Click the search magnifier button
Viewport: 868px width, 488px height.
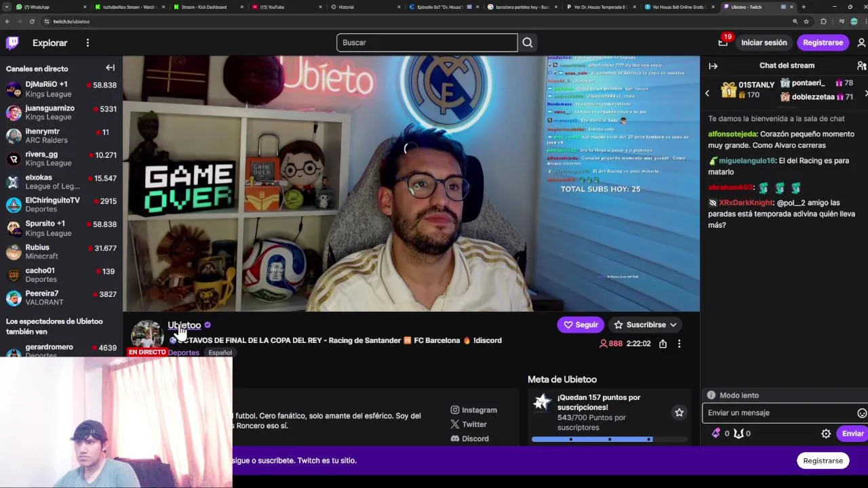point(528,43)
